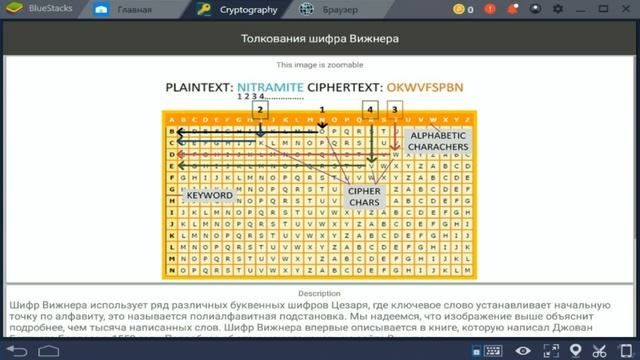This screenshot has width=640, height=360.
Task: Click the BlueStacks logo icon
Action: pyautogui.click(x=15, y=8)
